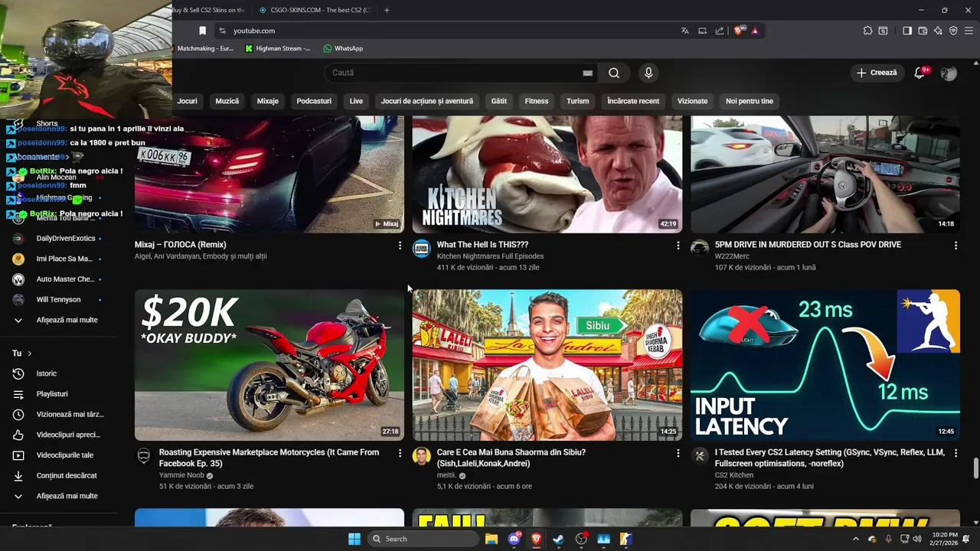Select the Jocuri filter chip
Viewport: 980px width, 551px height.
click(x=188, y=101)
